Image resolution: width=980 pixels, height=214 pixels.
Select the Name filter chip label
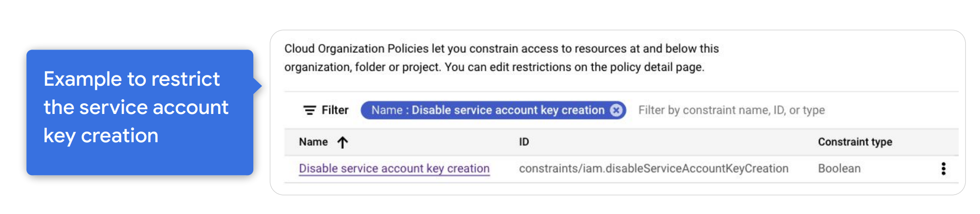point(488,110)
